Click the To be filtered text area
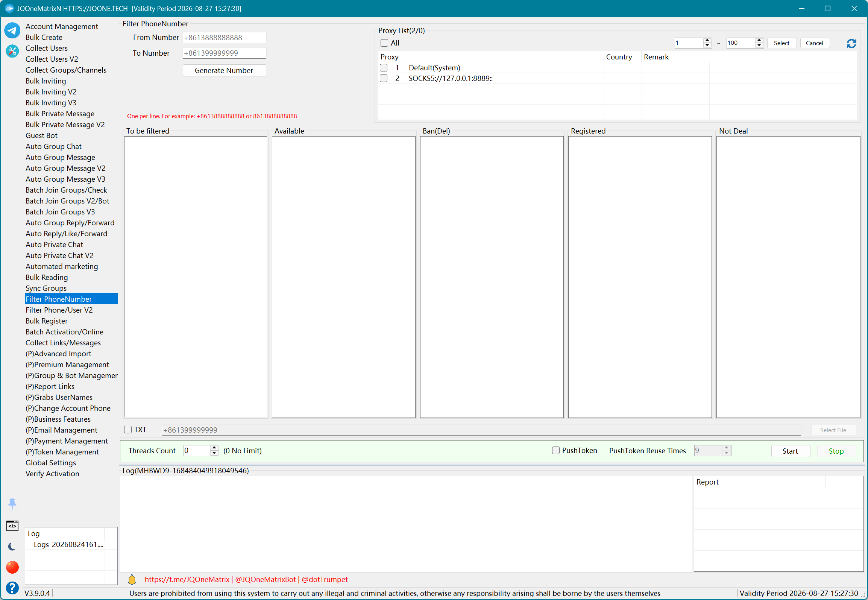The width and height of the screenshot is (868, 600). tap(196, 277)
